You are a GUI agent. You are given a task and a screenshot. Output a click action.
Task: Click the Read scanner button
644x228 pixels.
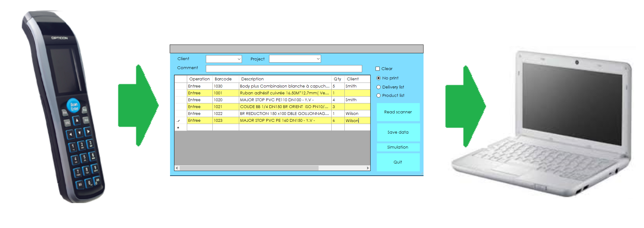click(398, 112)
